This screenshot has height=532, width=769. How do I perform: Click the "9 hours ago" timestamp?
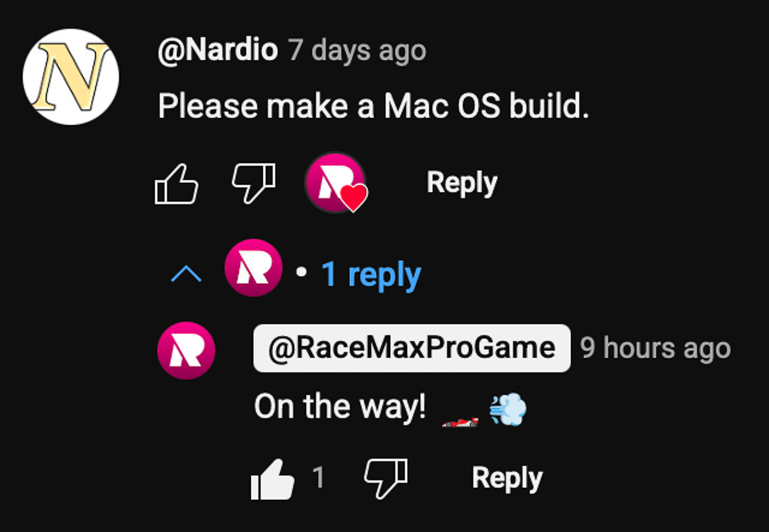[655, 348]
